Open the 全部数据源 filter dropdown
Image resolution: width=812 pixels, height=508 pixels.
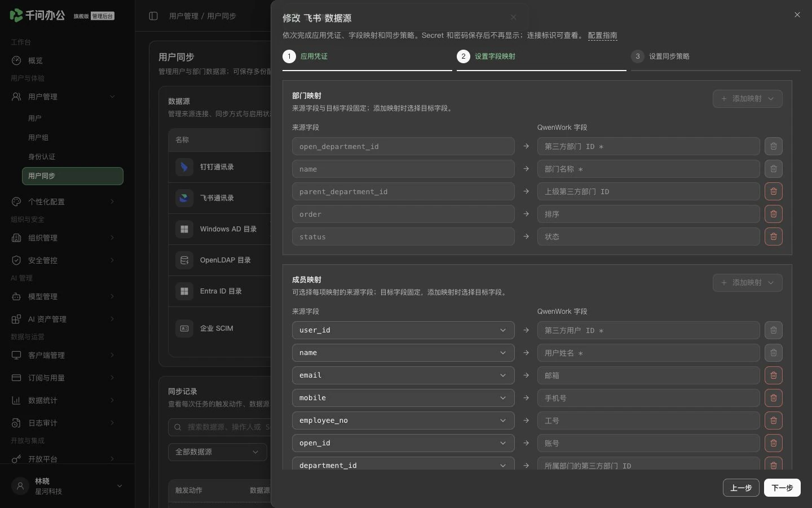click(217, 452)
